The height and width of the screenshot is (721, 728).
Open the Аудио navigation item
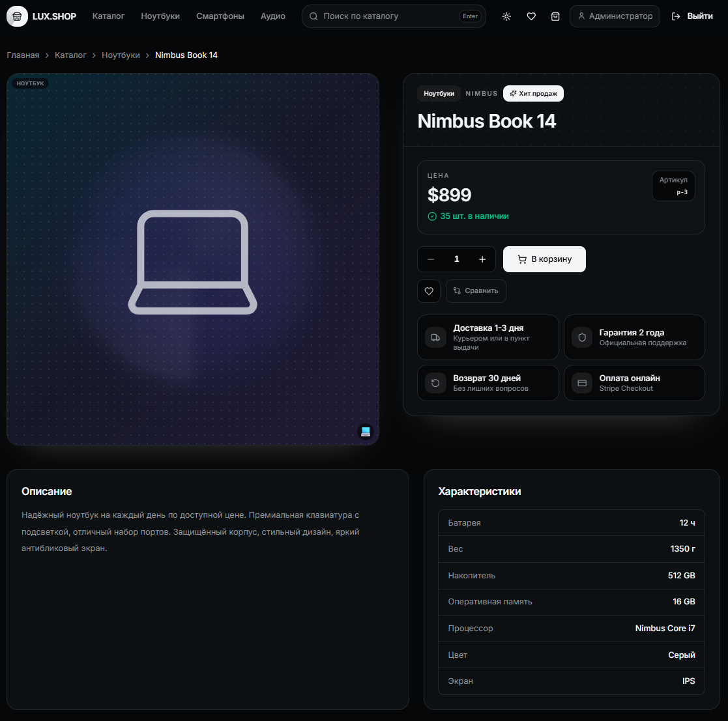click(273, 16)
